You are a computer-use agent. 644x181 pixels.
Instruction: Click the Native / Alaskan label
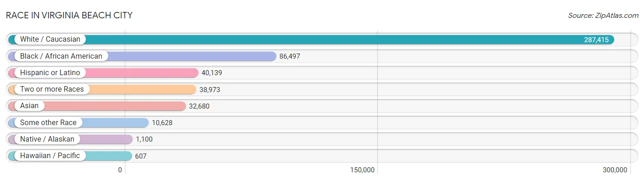pyautogui.click(x=47, y=139)
